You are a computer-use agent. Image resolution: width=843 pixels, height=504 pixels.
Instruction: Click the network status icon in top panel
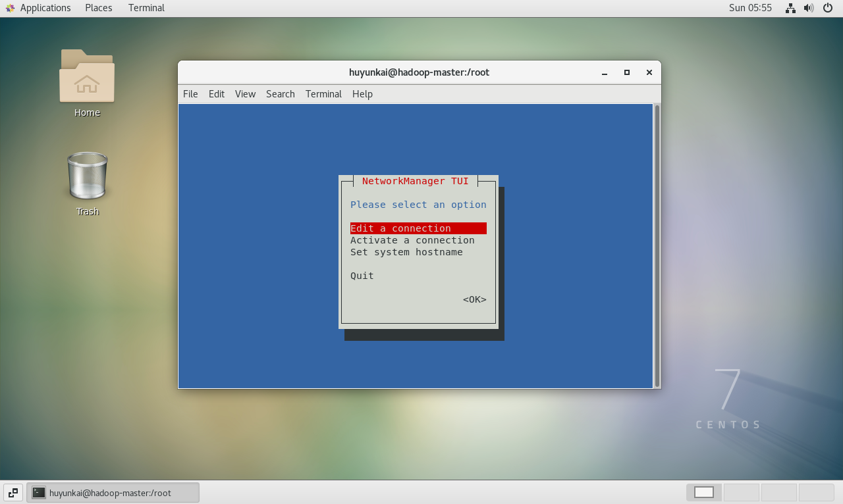click(790, 8)
